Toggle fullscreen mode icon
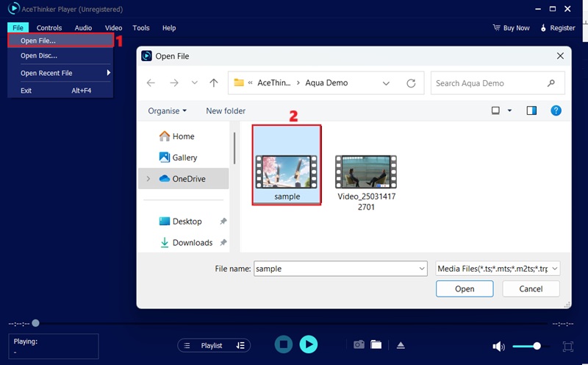Viewport: 588px width, 365px height. point(567,346)
